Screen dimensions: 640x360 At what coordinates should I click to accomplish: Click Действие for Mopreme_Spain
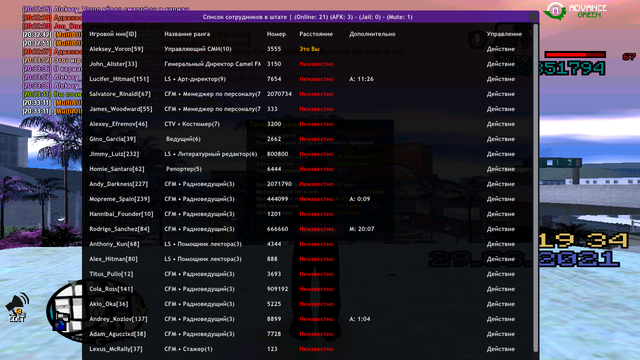(500, 199)
